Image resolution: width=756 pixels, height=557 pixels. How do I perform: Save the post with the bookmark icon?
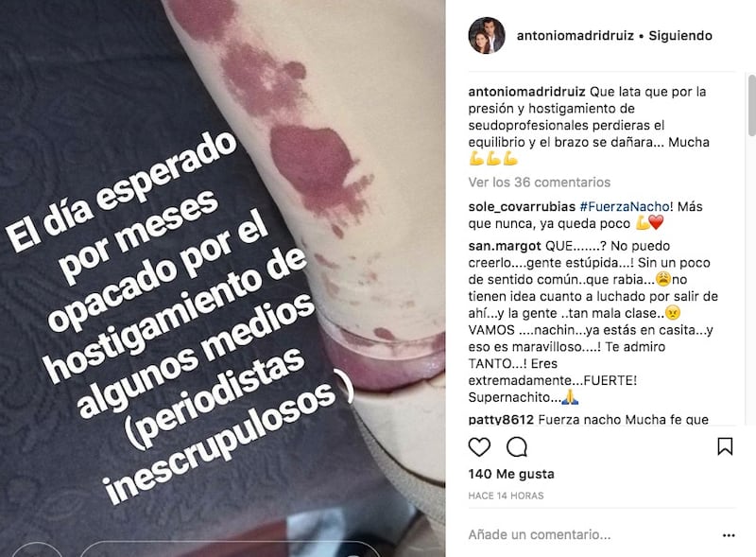725,446
